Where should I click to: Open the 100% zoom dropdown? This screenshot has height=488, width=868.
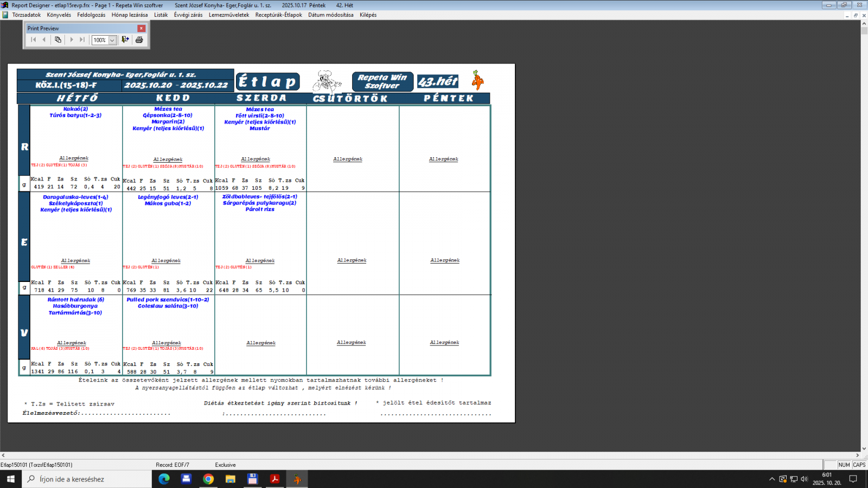click(x=112, y=40)
